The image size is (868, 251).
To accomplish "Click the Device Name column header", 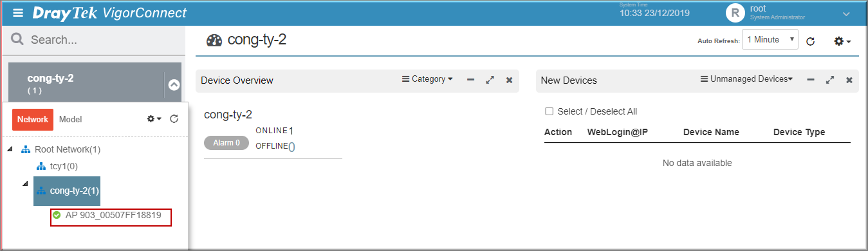I will tap(711, 132).
